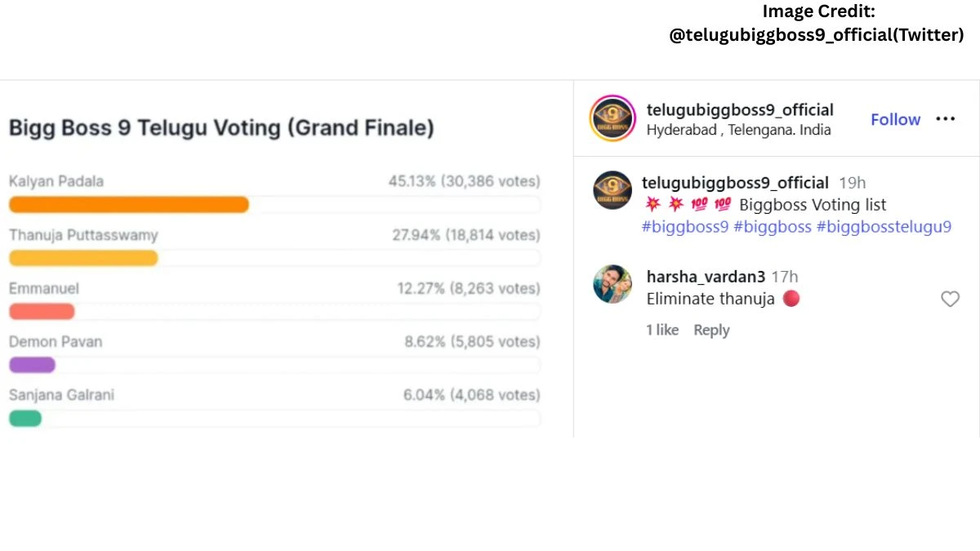The height and width of the screenshot is (551, 980).
Task: Toggle Follow on telugubiggboss9_official
Action: pyautogui.click(x=895, y=119)
